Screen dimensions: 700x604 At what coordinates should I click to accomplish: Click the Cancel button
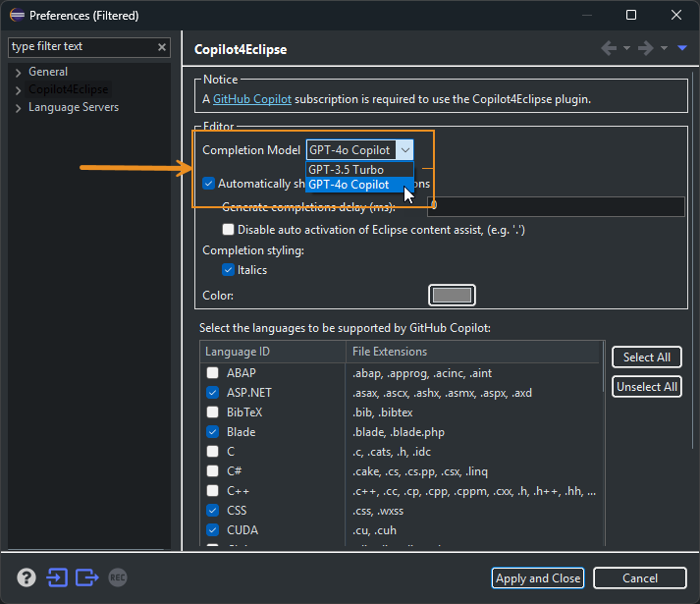pos(640,578)
